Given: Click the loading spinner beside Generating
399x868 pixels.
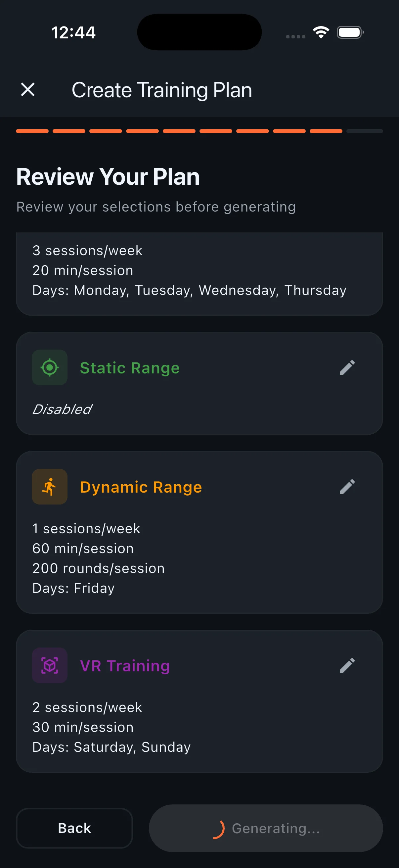Looking at the screenshot, I should point(219,829).
